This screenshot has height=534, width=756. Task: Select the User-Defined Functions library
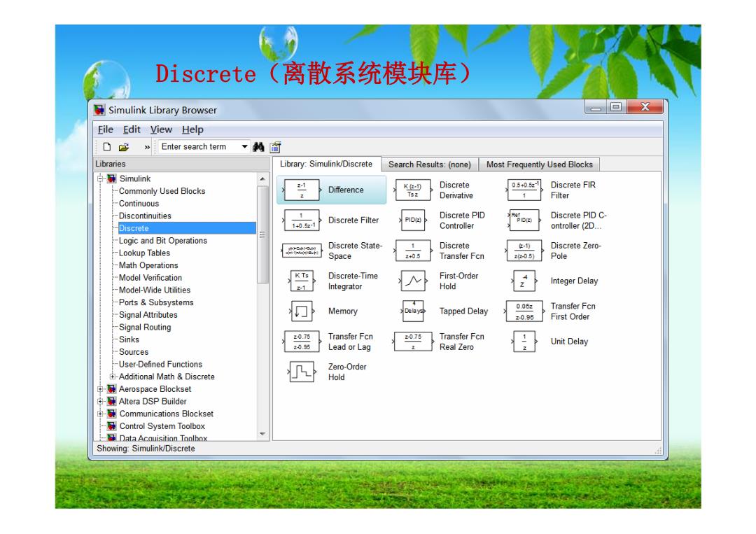point(160,365)
